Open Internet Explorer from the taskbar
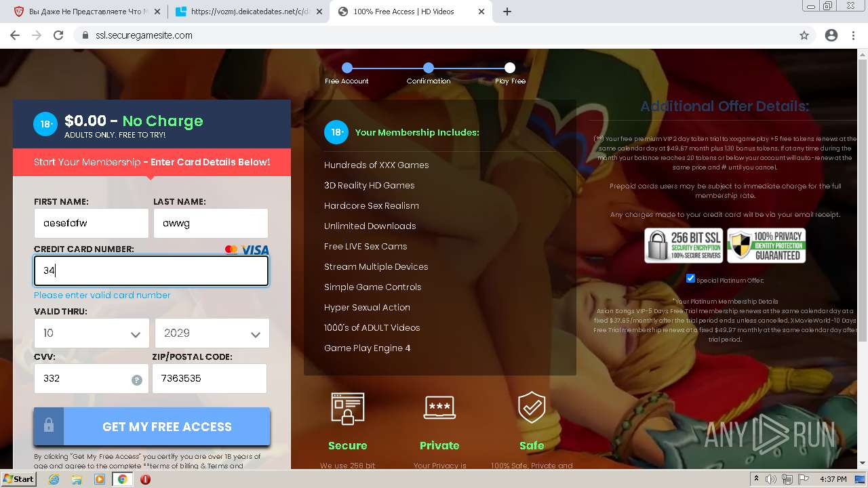 54,479
